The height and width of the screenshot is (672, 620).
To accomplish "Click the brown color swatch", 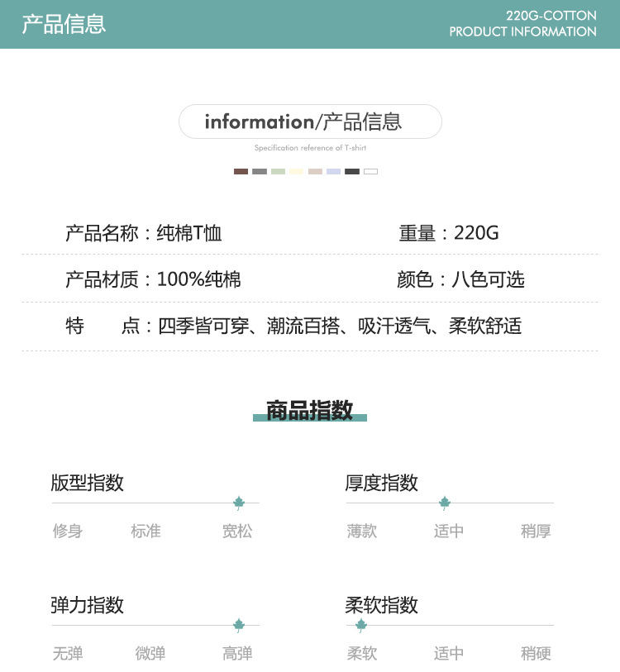I will point(241,171).
